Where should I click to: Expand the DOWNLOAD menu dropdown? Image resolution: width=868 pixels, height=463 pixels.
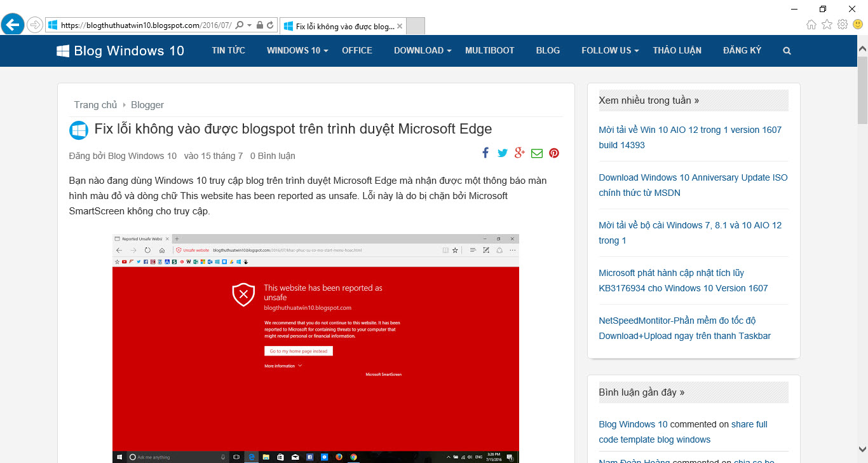(423, 50)
